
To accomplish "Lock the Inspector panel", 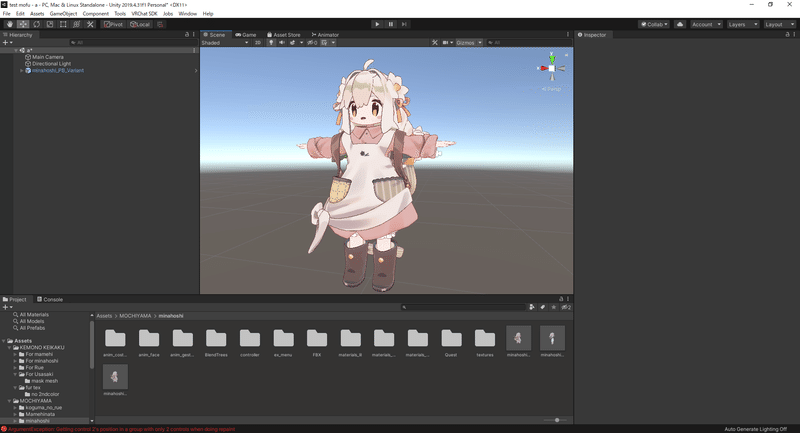I will (x=787, y=35).
